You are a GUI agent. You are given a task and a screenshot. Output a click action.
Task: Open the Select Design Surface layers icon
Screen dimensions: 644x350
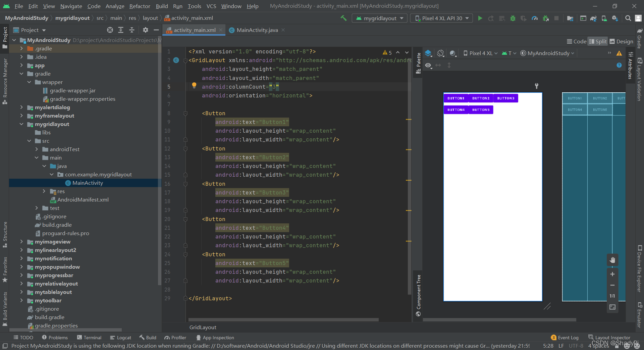click(x=428, y=53)
